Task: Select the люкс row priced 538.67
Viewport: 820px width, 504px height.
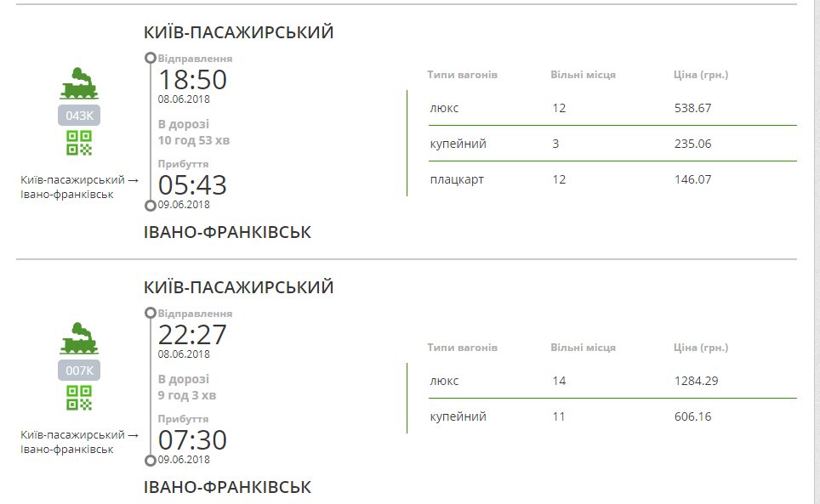Action: tap(601, 109)
